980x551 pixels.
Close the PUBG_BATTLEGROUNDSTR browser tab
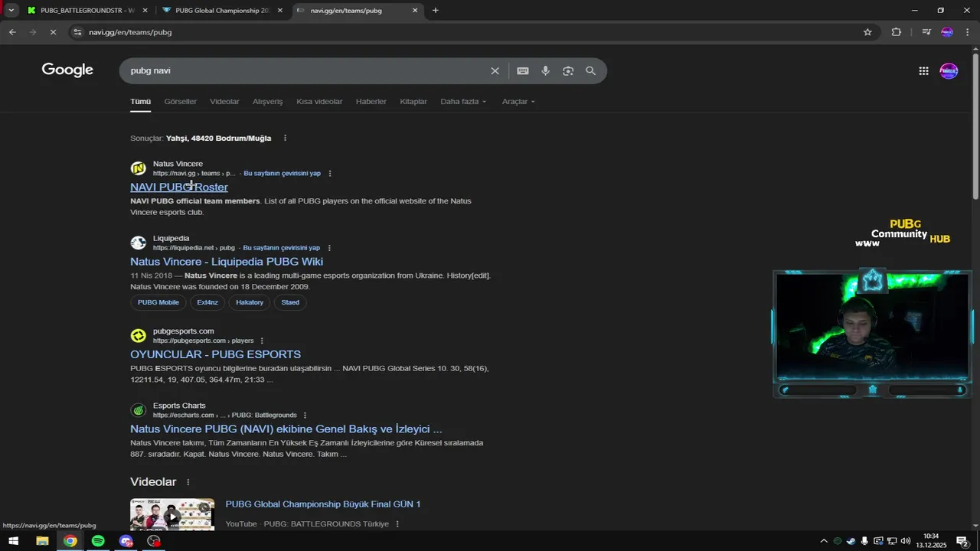(145, 11)
